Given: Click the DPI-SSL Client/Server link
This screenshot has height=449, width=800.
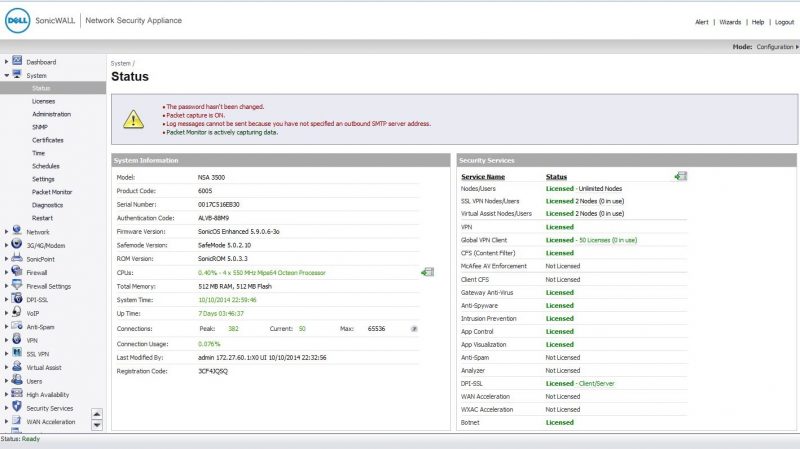Looking at the screenshot, I should [596, 384].
